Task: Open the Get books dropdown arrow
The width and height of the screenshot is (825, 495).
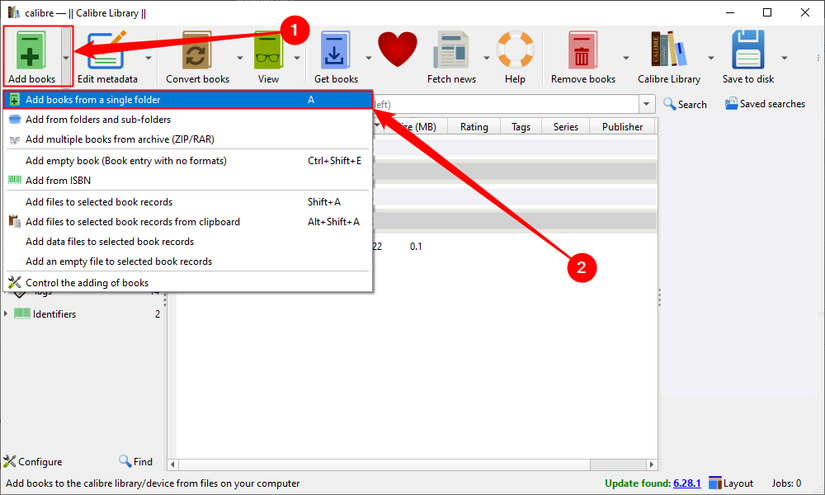Action: pos(368,57)
